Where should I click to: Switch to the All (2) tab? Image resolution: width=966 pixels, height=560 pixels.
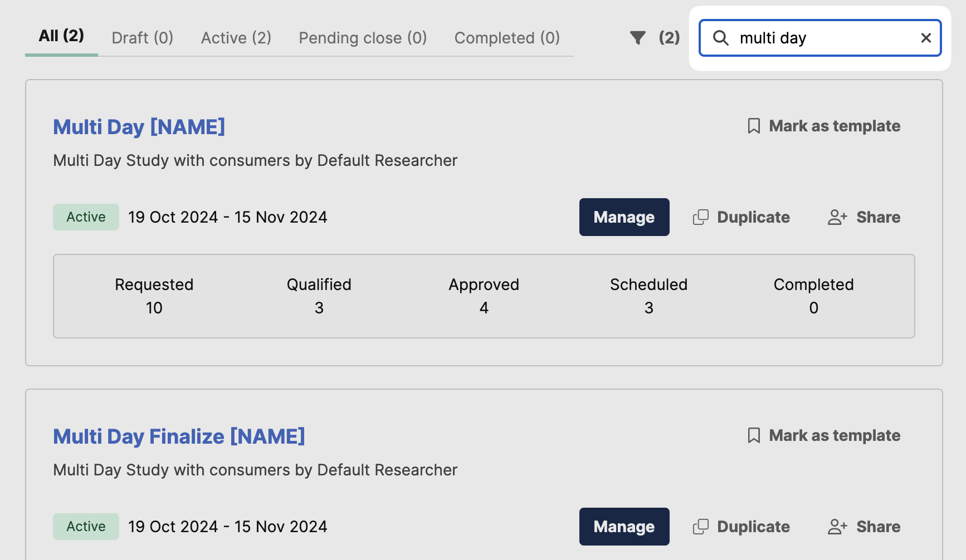(61, 36)
